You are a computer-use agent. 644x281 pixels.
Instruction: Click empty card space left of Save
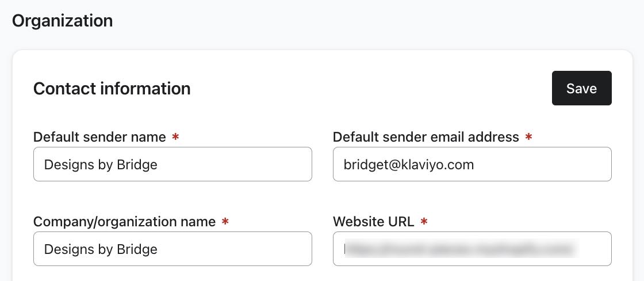point(374,88)
